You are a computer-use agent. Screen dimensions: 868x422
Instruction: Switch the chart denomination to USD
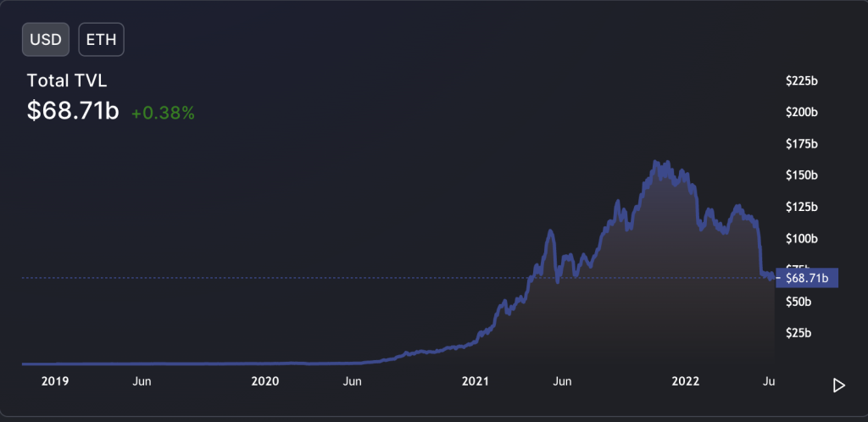tap(46, 39)
